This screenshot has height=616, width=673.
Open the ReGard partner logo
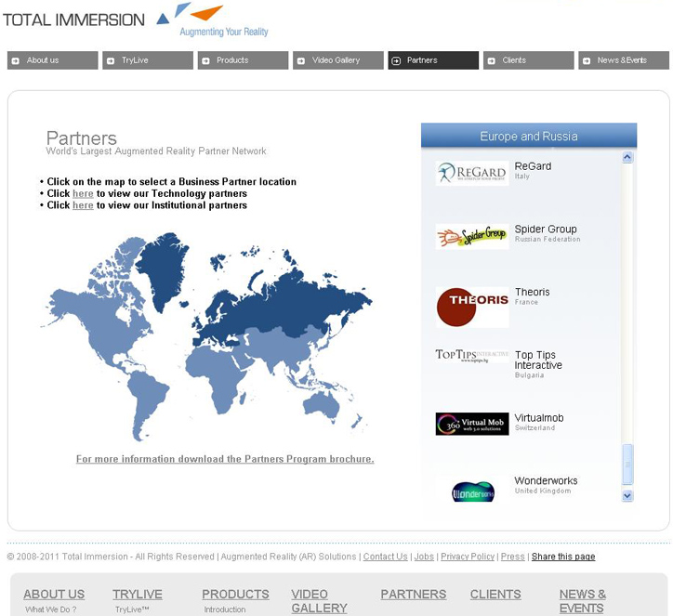pyautogui.click(x=472, y=173)
